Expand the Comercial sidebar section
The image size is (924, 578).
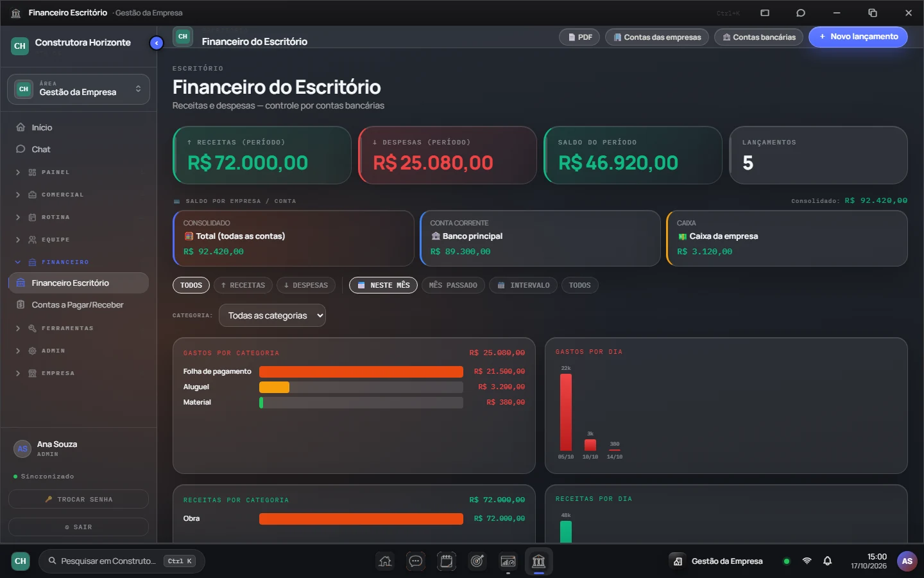point(78,195)
